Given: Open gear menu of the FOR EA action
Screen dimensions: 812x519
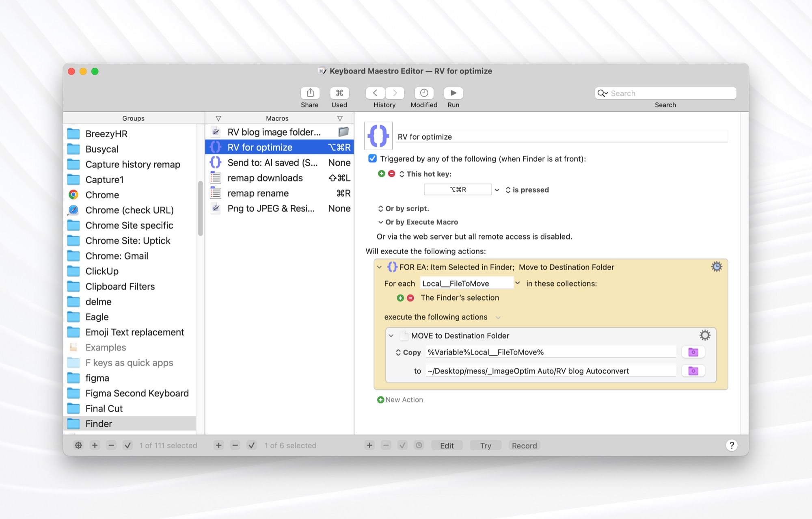Looking at the screenshot, I should [717, 267].
